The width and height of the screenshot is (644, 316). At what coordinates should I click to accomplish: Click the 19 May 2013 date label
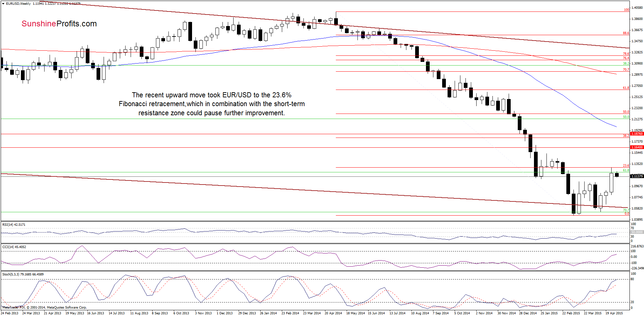tap(75, 313)
